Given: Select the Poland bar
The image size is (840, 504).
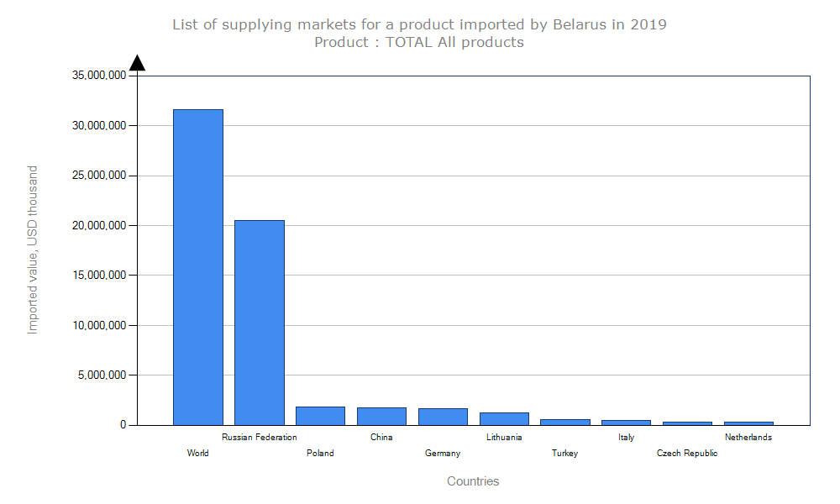Looking at the screenshot, I should click(320, 416).
